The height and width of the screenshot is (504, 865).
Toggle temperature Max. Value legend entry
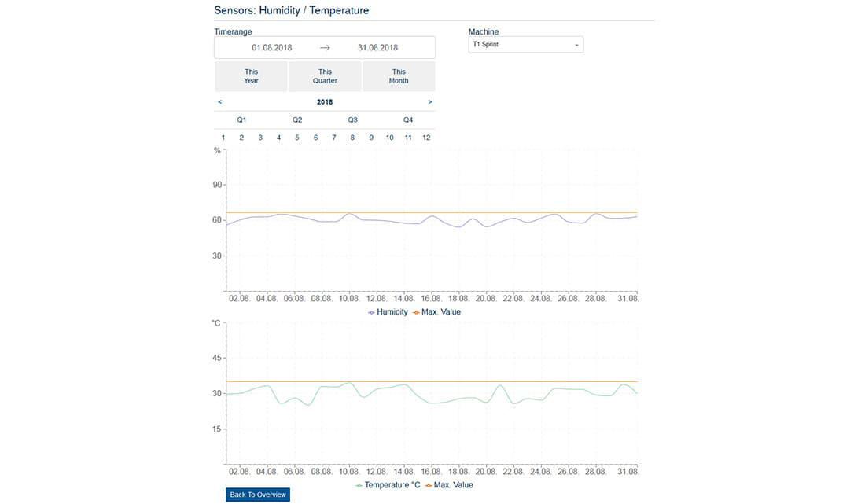tap(449, 485)
